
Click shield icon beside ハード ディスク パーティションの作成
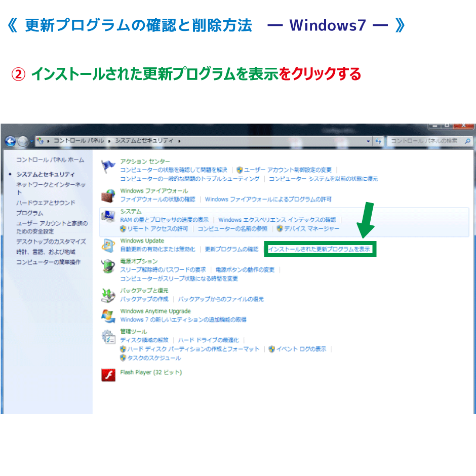pyautogui.click(x=123, y=349)
